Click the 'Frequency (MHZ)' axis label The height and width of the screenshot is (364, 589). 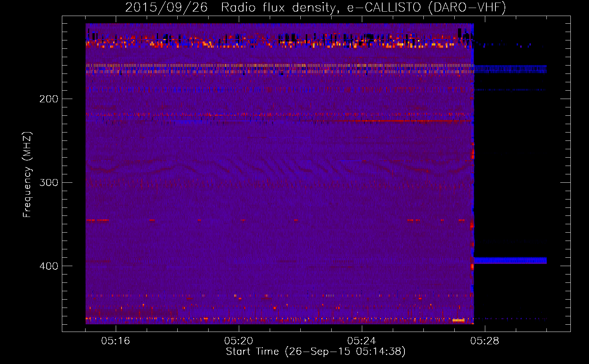(27, 175)
